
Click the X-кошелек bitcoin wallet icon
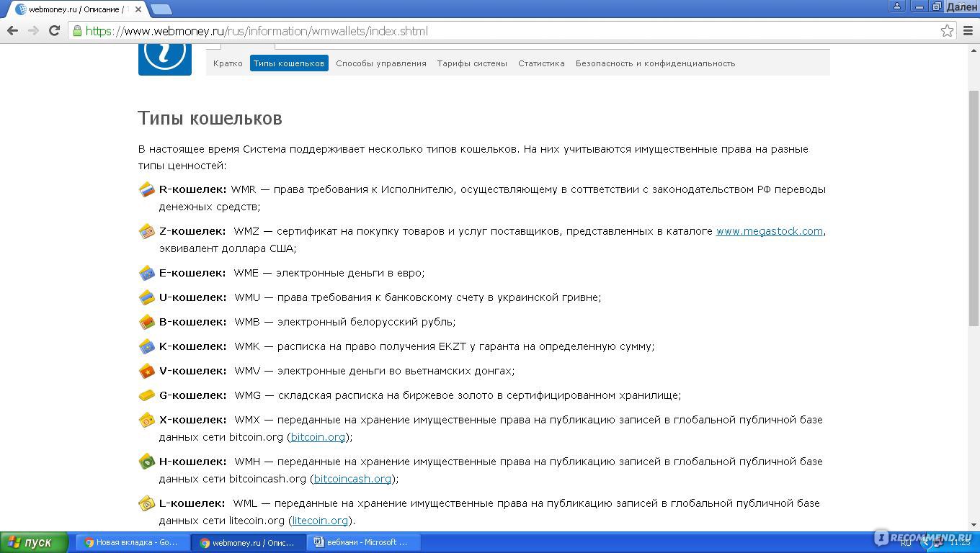click(147, 420)
